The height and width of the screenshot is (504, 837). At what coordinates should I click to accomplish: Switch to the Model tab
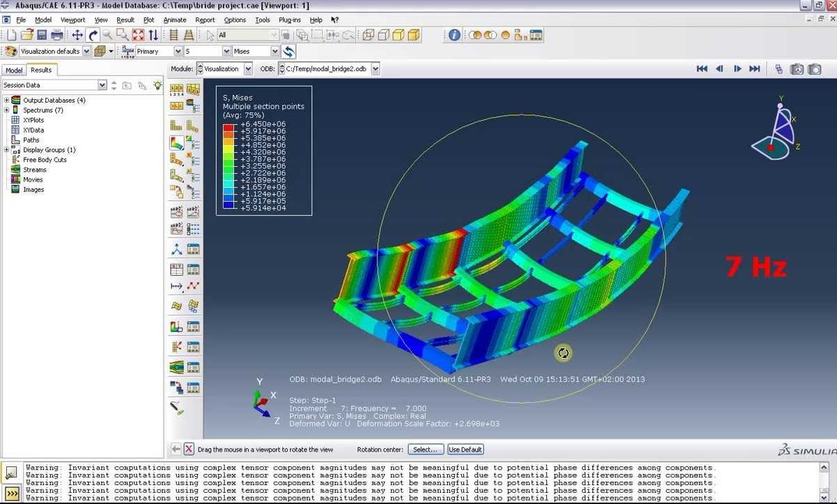coord(13,70)
